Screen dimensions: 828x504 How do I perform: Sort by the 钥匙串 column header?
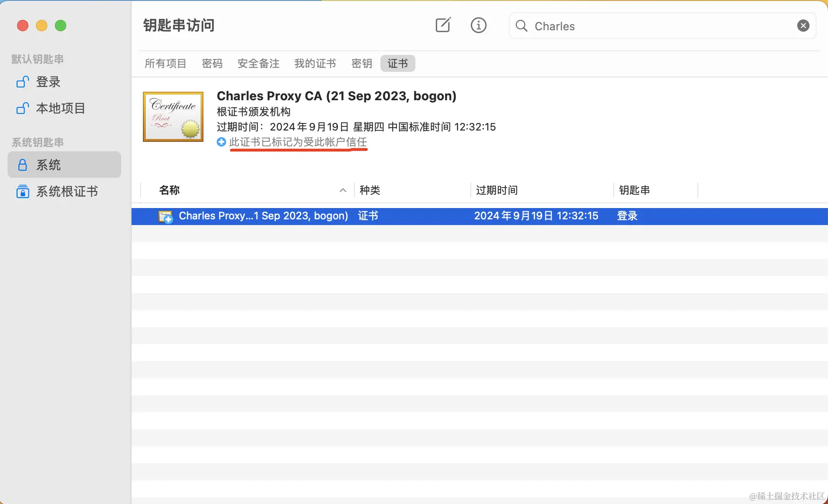coord(656,190)
